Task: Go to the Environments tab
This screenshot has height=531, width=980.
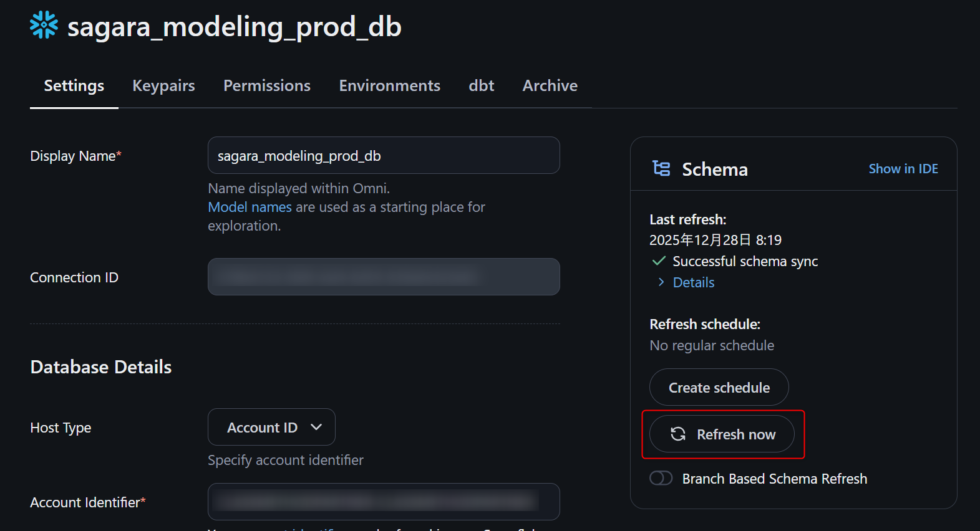Action: (x=389, y=85)
